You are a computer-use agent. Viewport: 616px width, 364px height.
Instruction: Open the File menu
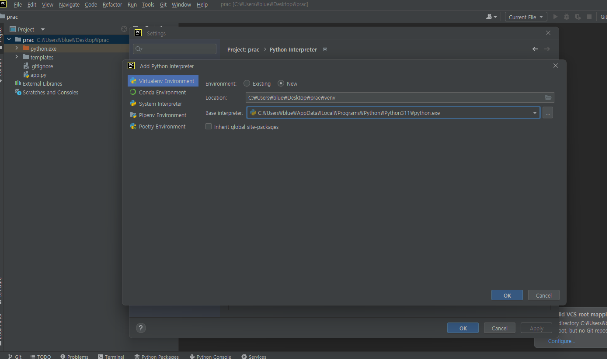click(18, 4)
